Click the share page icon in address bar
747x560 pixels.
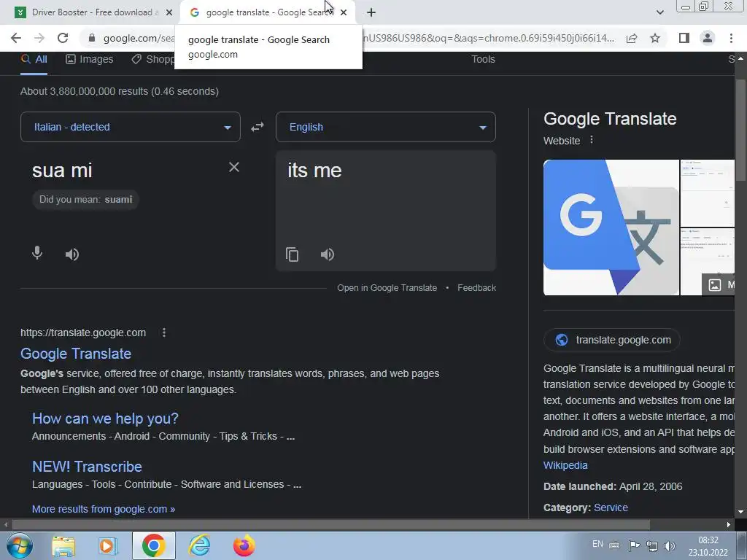click(632, 38)
